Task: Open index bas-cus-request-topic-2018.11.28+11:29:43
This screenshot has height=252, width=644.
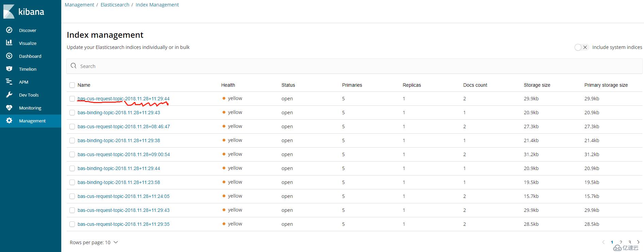Action: pos(124,210)
